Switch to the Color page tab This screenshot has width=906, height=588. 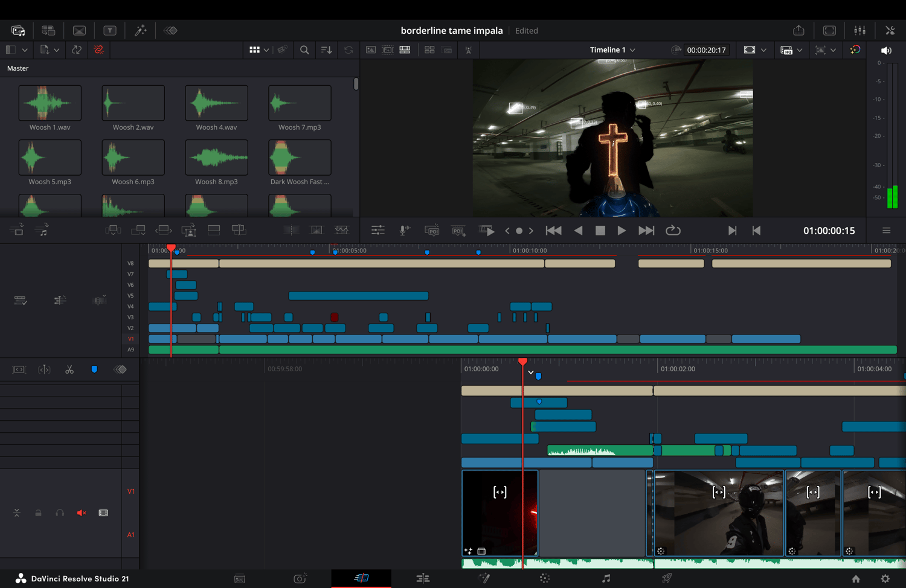pyautogui.click(x=545, y=578)
